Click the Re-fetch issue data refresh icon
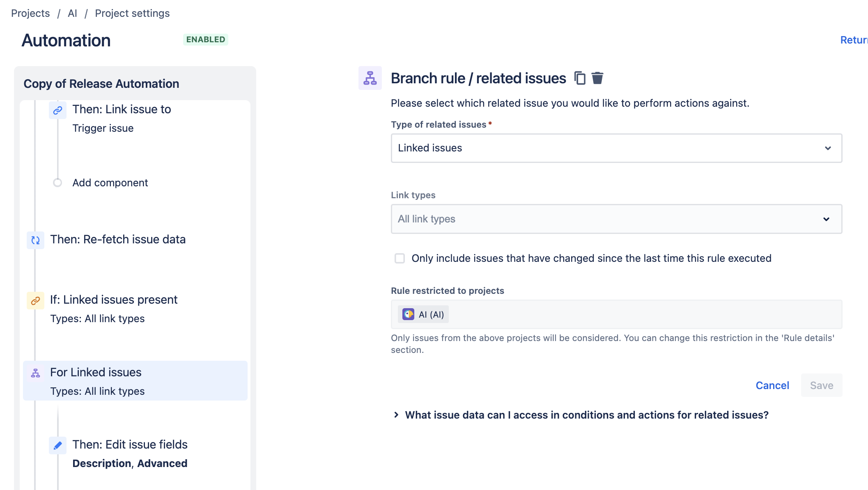The width and height of the screenshot is (868, 490). pyautogui.click(x=35, y=240)
